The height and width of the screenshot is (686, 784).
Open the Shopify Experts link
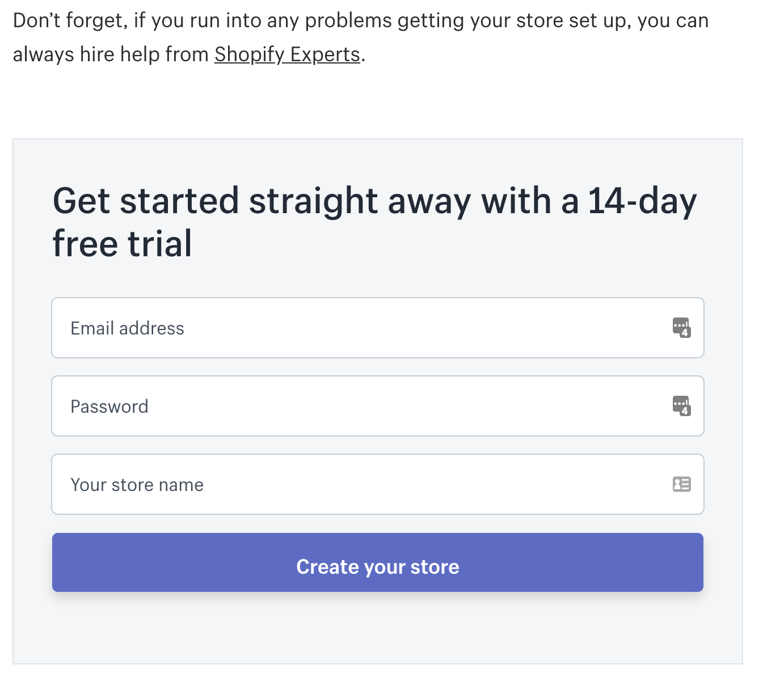[287, 54]
